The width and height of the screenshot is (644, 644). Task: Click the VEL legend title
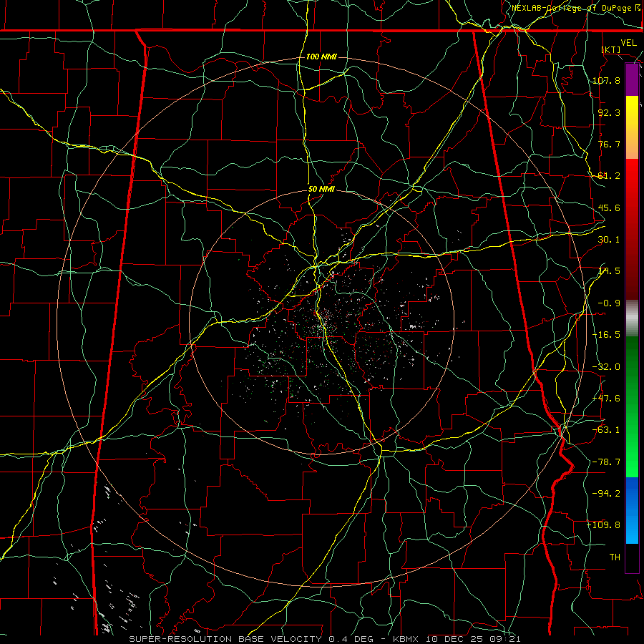pos(628,43)
